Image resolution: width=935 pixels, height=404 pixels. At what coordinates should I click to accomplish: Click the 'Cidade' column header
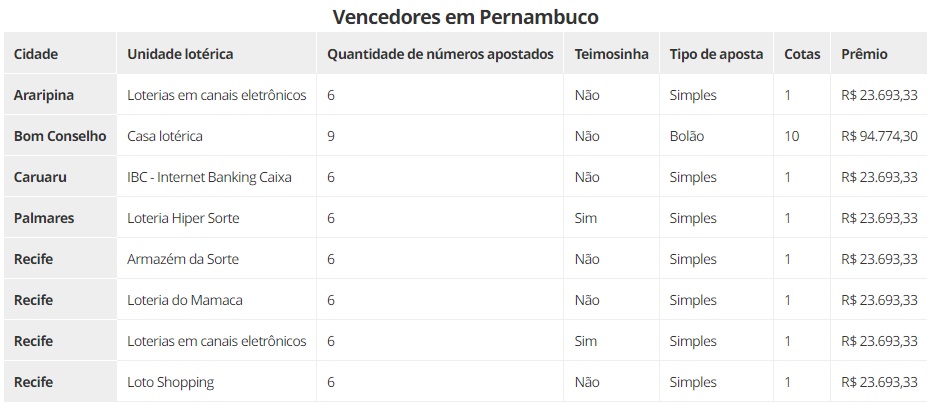(x=36, y=54)
